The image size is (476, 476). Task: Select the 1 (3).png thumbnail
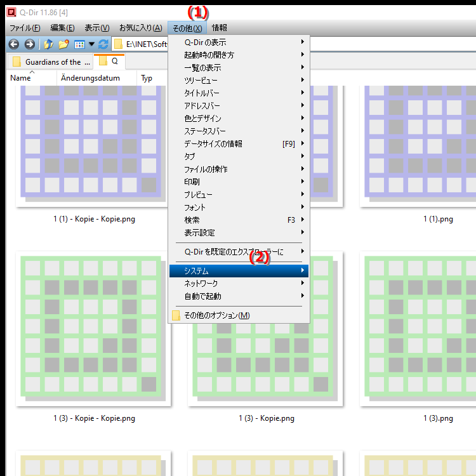(418, 329)
